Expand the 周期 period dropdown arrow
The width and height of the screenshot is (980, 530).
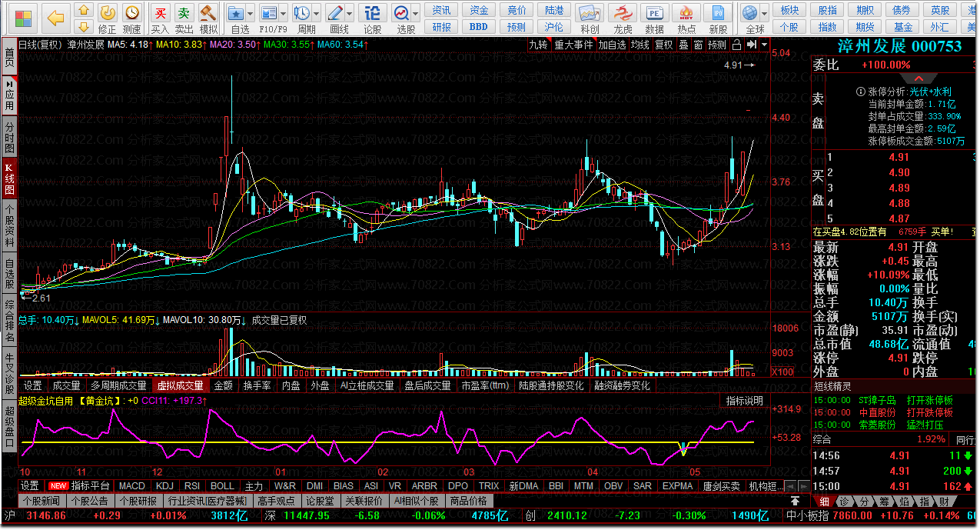[x=317, y=14]
